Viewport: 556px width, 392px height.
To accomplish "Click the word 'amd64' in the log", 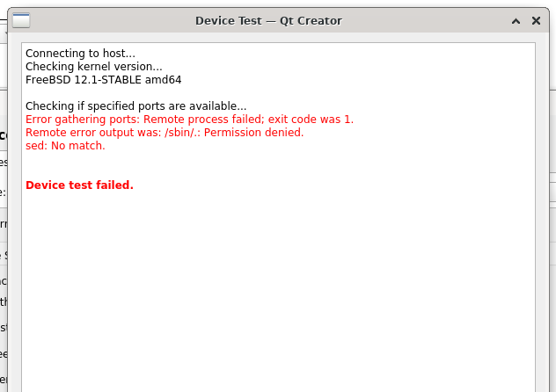I will click(163, 80).
